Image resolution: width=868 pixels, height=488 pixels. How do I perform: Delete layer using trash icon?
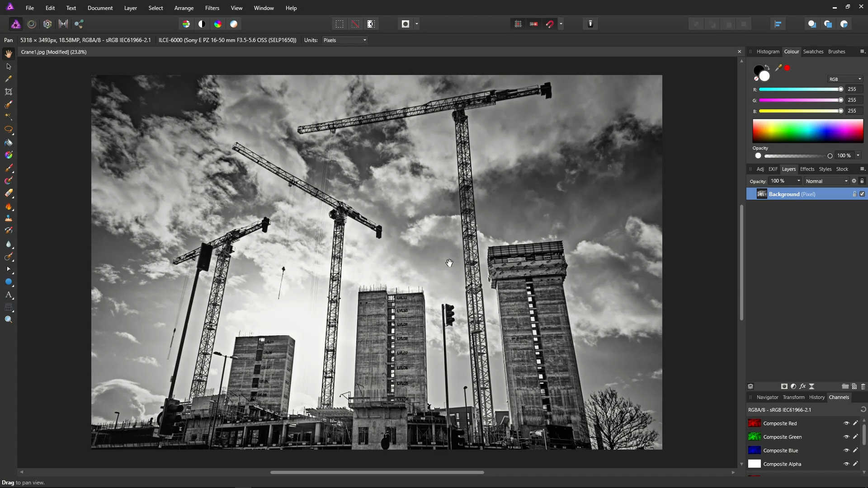coord(863,386)
